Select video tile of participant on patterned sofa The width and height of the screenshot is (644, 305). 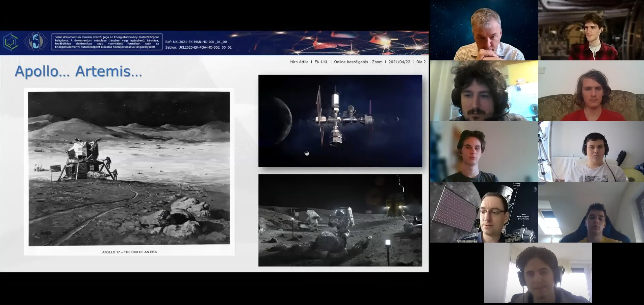591,91
